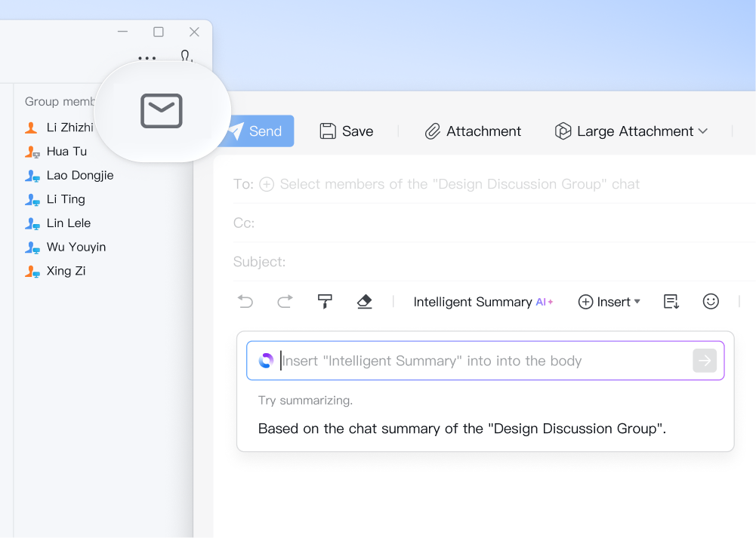Click the Attachment button
The image size is (756, 538).
[x=473, y=131]
